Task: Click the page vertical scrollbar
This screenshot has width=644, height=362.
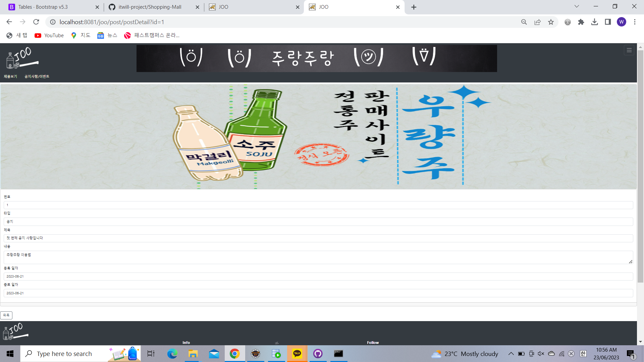Action: click(x=640, y=168)
